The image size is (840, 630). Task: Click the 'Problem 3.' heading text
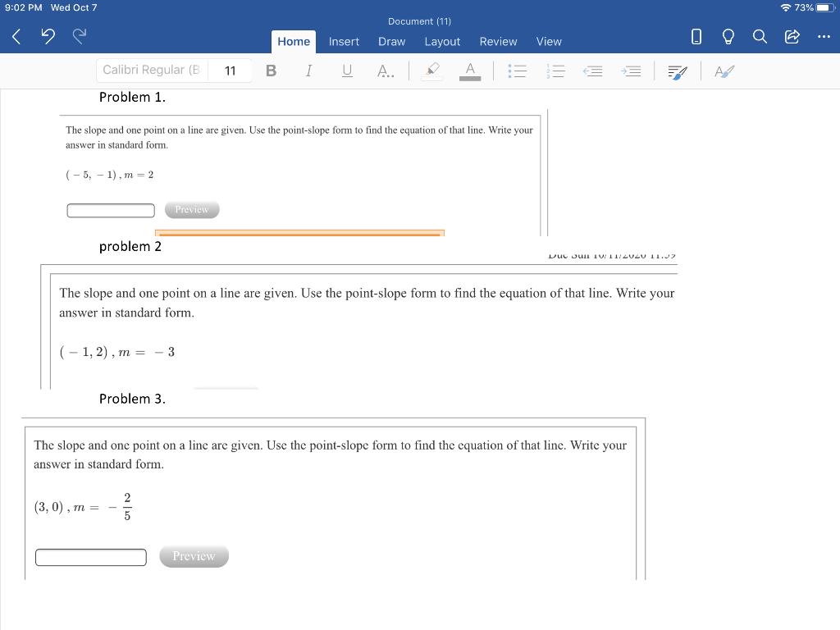(x=132, y=399)
